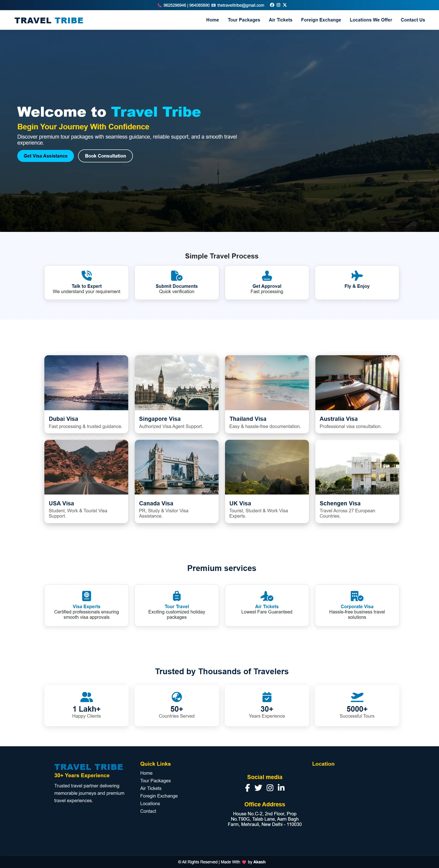This screenshot has height=868, width=439.
Task: Click the heart icon in copyright line
Action: (x=244, y=862)
